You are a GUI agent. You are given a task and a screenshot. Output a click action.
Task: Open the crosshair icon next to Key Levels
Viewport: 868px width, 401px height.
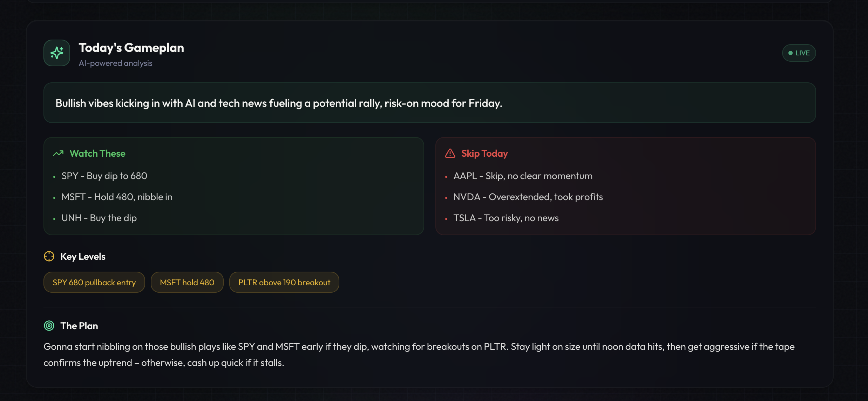click(49, 256)
